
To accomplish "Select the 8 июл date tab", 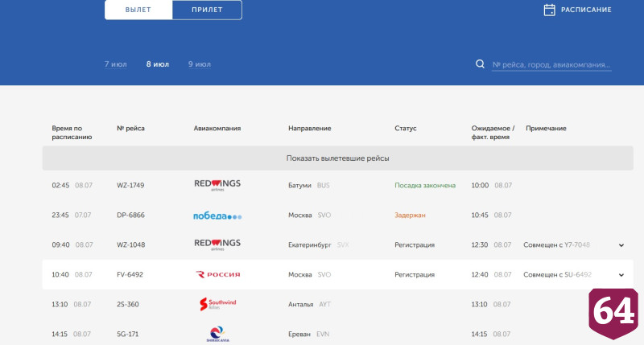I will coord(158,64).
